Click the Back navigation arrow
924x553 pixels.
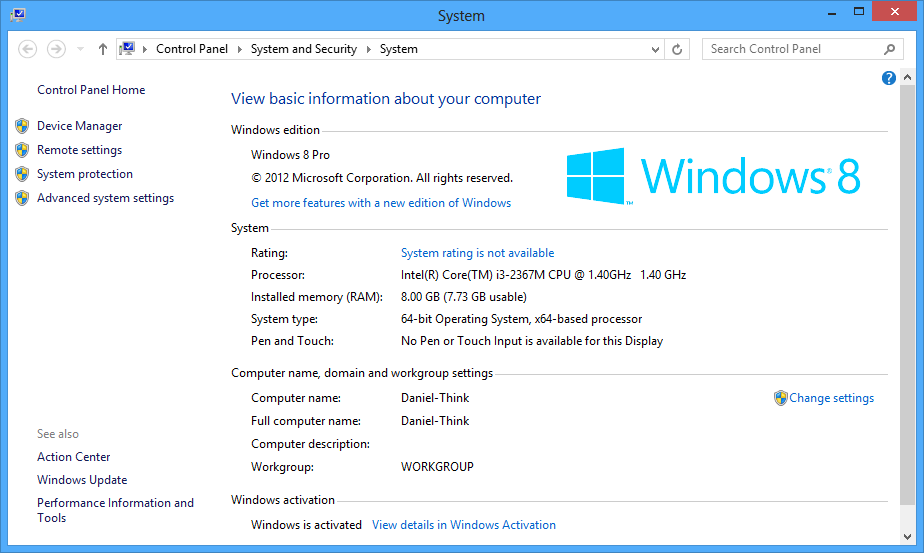pos(27,49)
